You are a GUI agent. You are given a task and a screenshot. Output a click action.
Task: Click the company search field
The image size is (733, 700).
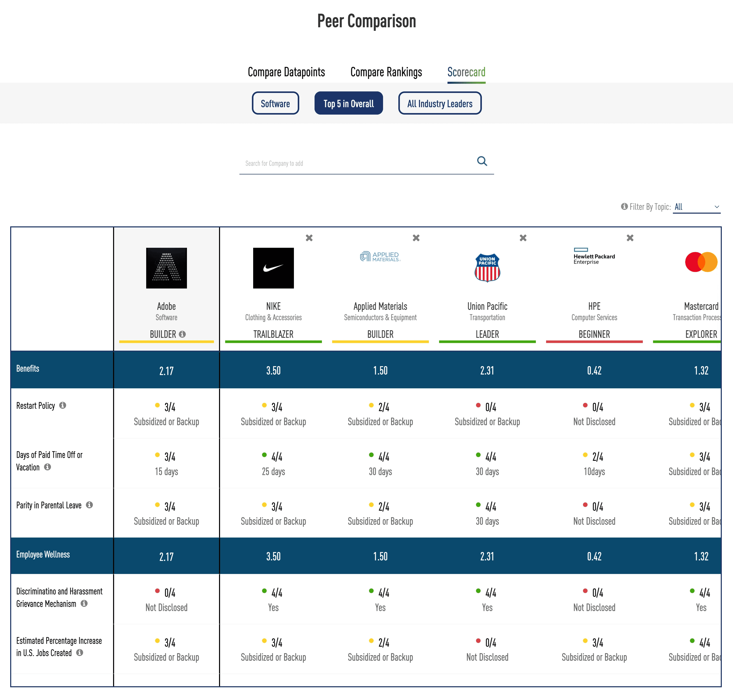coord(355,163)
